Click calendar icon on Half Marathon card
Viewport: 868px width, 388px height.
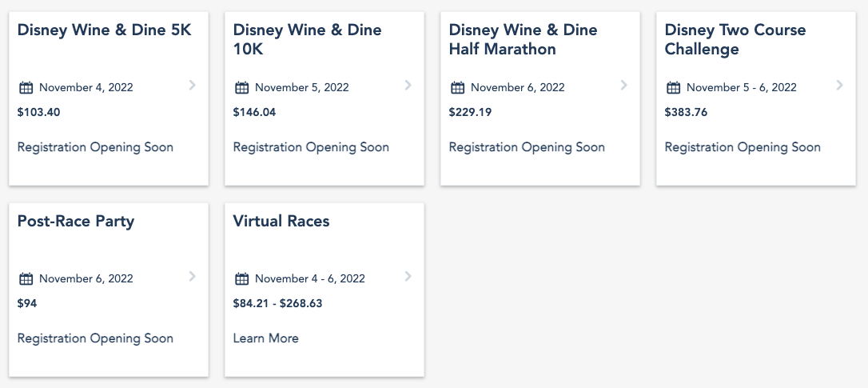(x=457, y=88)
